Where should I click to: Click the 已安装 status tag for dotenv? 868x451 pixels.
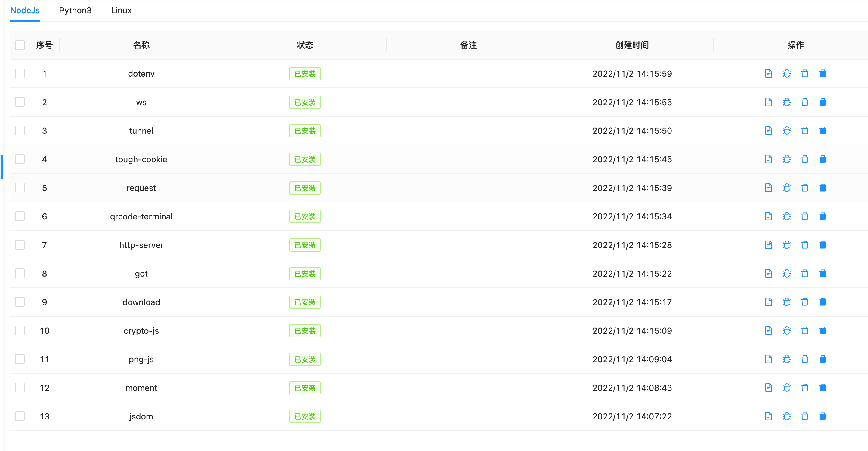click(305, 74)
